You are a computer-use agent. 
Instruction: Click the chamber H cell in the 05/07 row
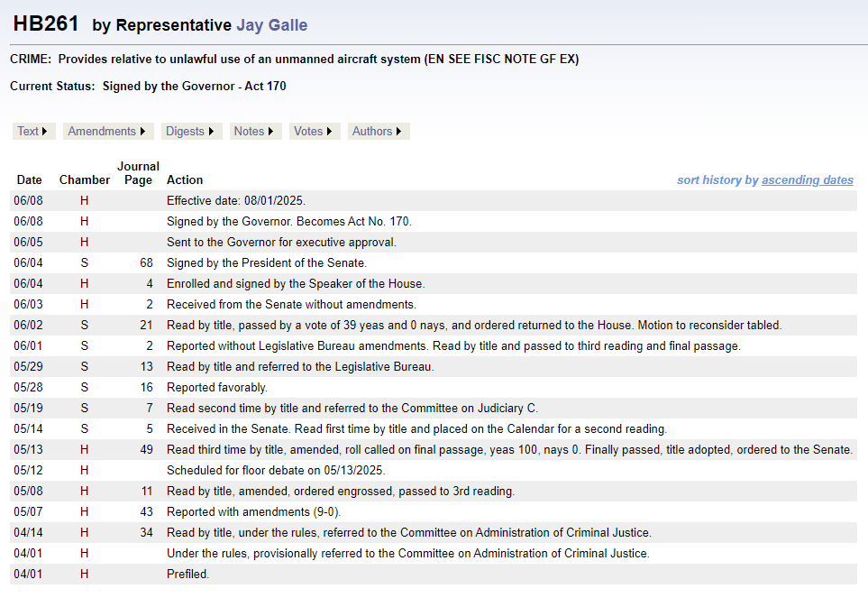84,512
